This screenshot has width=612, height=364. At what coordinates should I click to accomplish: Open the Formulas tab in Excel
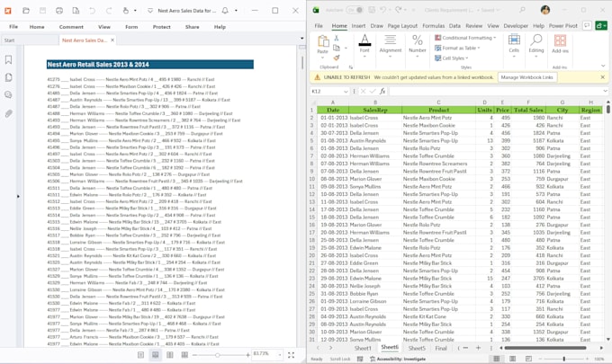[433, 26]
